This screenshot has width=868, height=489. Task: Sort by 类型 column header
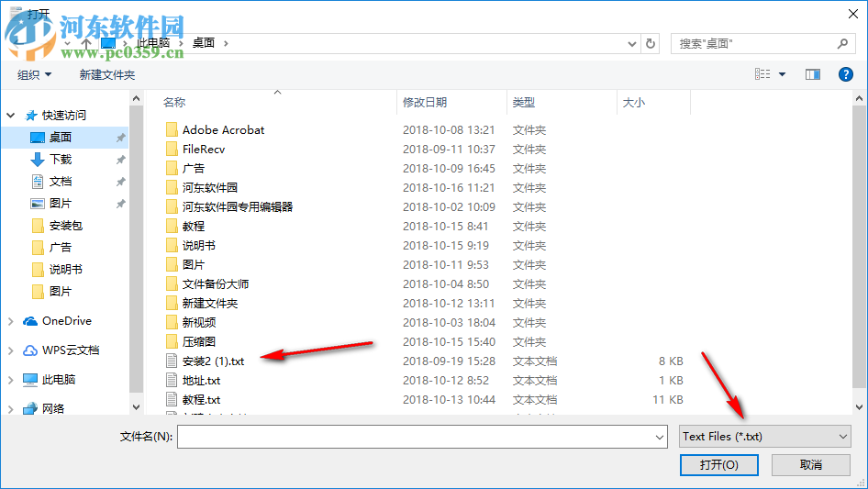(x=524, y=103)
